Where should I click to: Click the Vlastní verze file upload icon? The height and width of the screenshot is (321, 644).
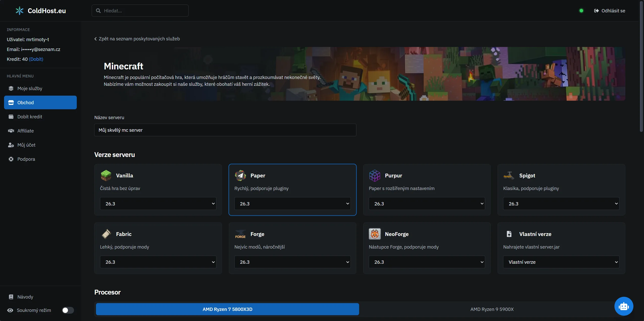(509, 234)
